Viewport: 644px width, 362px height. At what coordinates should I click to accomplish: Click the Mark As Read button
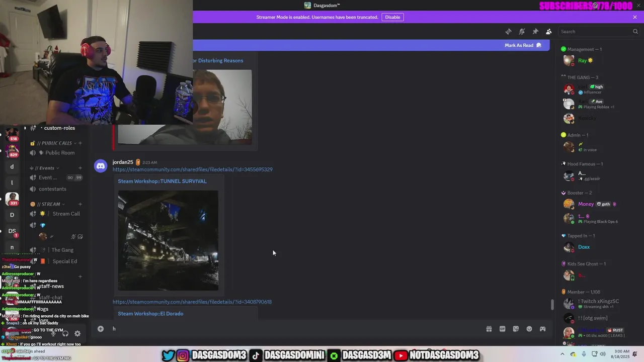(x=523, y=45)
